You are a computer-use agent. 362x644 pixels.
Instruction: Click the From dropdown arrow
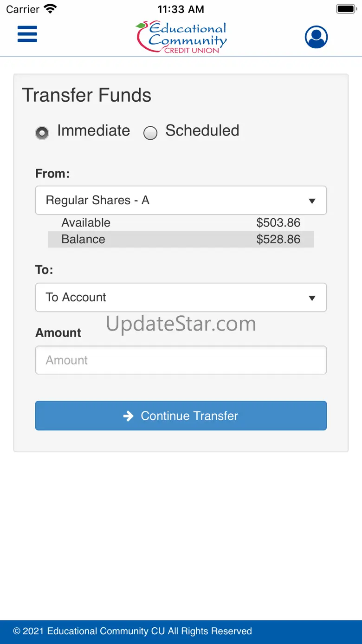312,201
